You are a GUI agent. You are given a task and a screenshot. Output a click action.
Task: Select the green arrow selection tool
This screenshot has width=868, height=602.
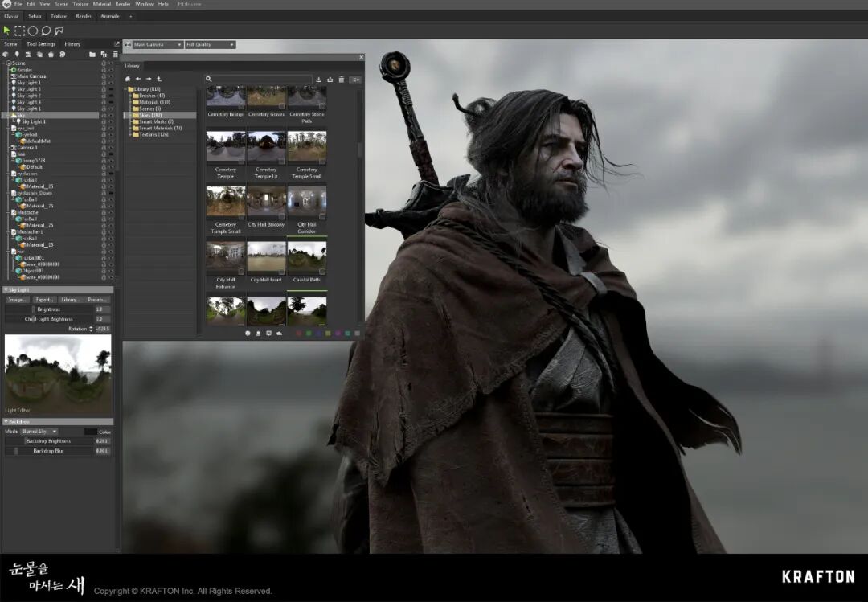tap(6, 31)
